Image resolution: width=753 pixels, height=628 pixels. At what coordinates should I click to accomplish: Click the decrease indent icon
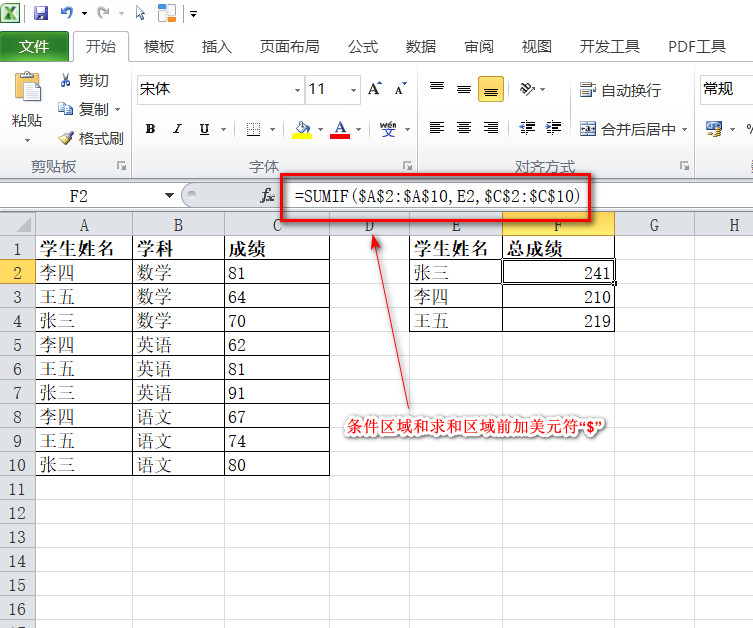(527, 128)
